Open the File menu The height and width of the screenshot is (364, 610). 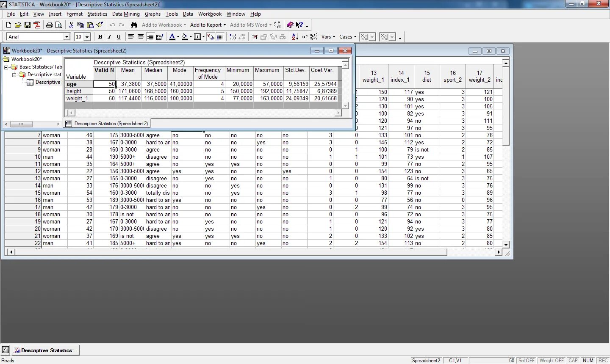11,14
